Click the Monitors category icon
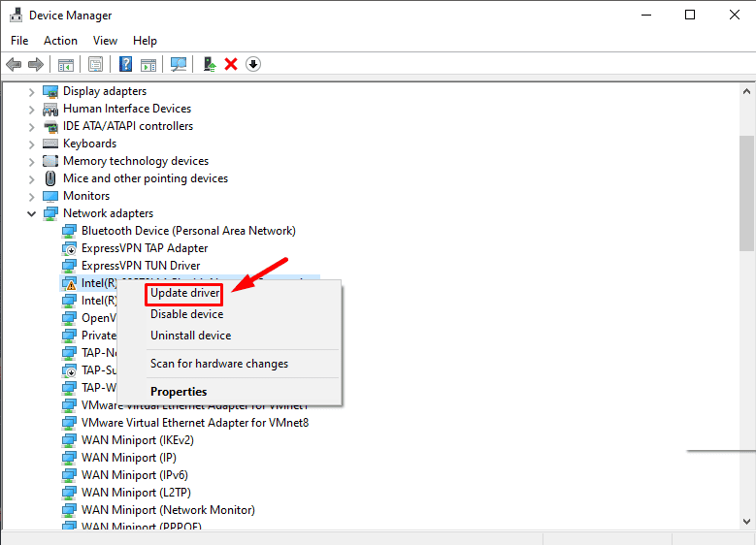 click(x=50, y=196)
